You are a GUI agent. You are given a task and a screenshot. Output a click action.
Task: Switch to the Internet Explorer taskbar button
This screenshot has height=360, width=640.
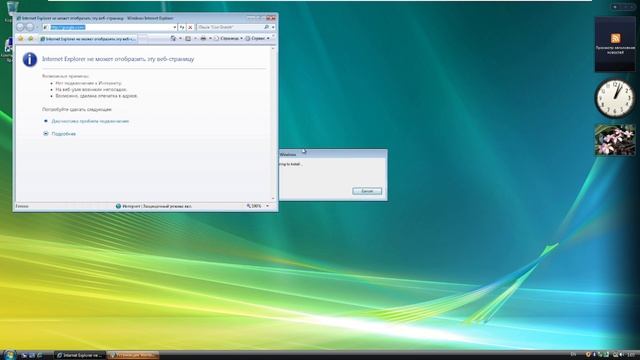click(80, 355)
